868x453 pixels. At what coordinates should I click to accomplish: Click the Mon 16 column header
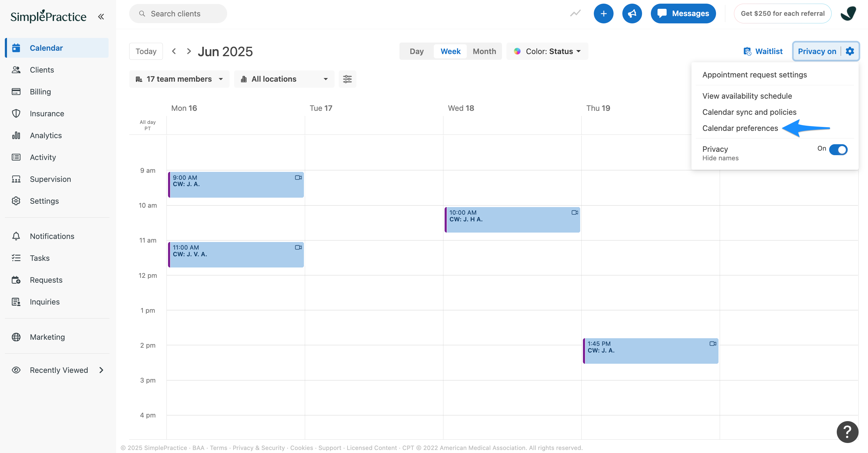coord(184,108)
